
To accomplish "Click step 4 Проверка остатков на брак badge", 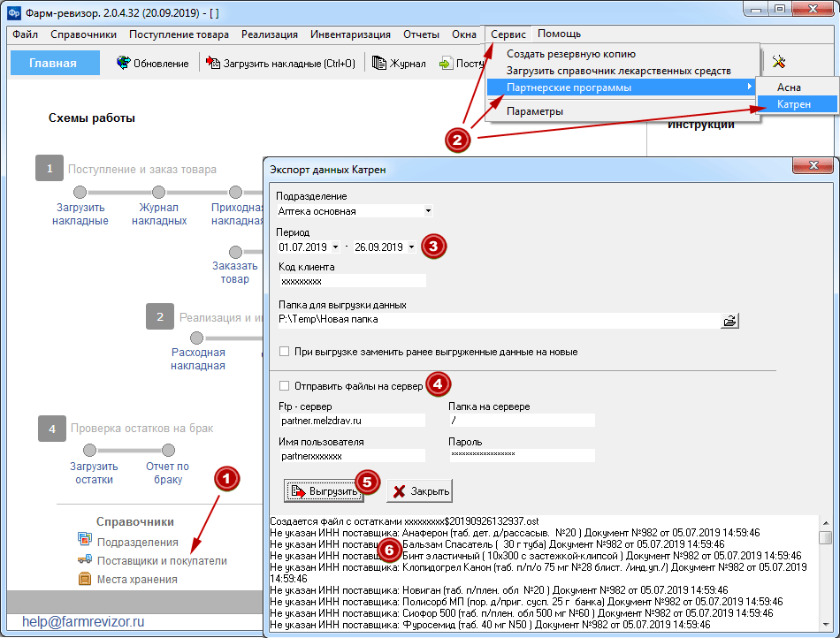I will pos(52,429).
